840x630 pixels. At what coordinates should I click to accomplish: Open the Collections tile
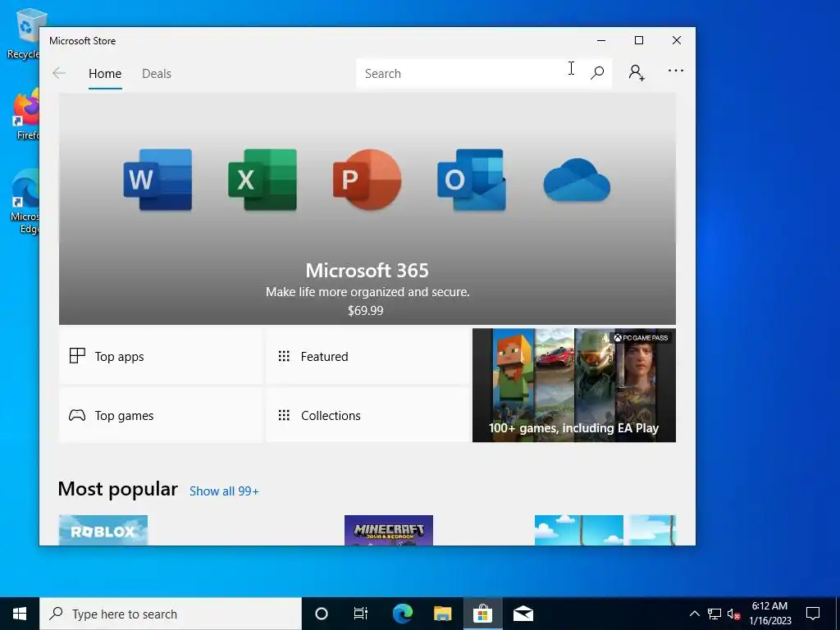367,415
